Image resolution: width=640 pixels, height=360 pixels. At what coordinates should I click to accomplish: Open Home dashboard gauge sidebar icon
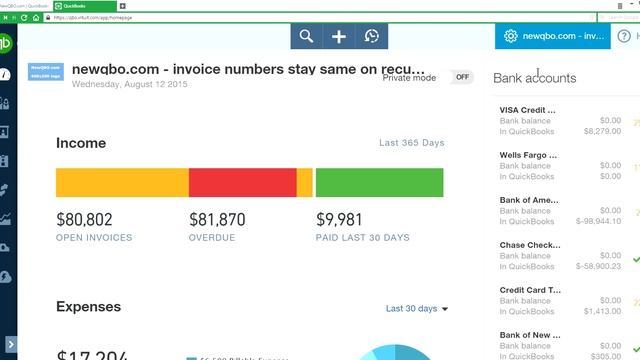pos(5,74)
